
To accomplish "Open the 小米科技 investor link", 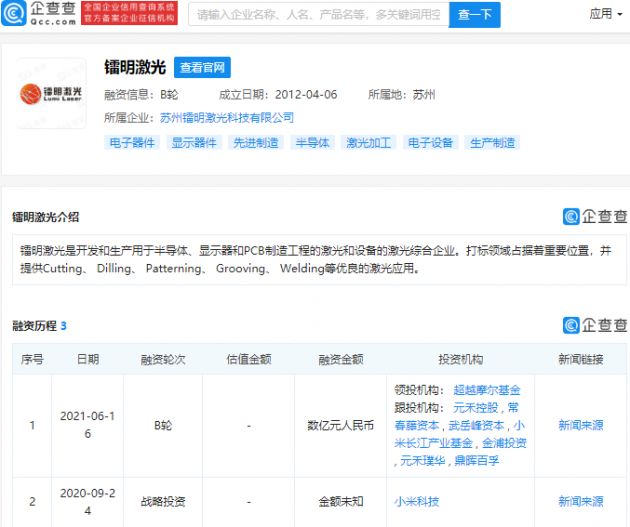I will tap(417, 502).
